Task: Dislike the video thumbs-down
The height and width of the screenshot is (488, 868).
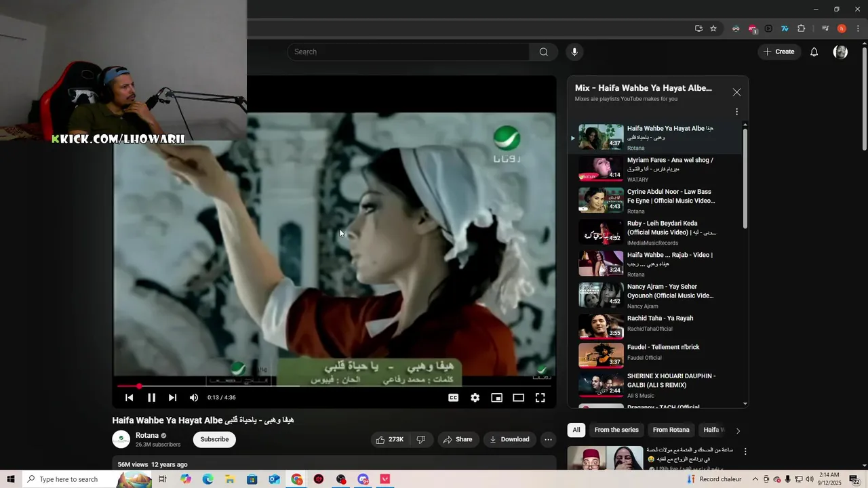Action: click(x=420, y=439)
